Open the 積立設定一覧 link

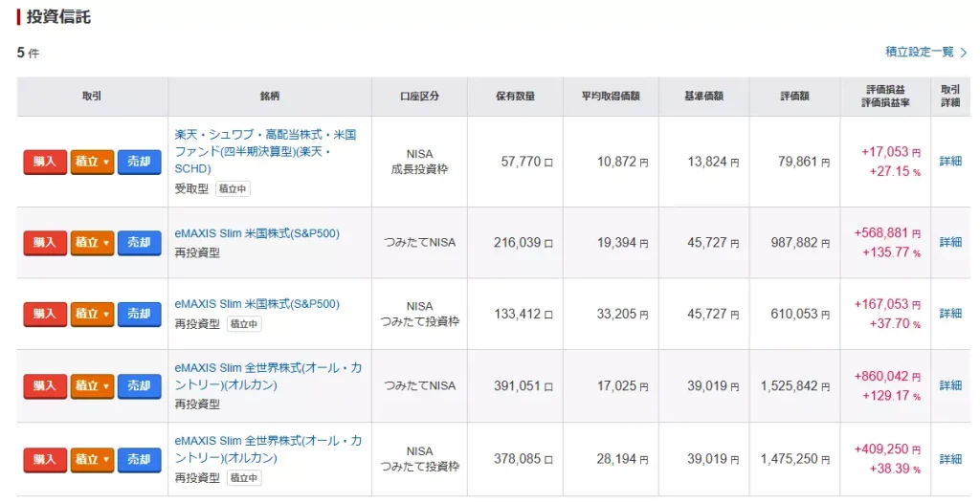tap(925, 52)
